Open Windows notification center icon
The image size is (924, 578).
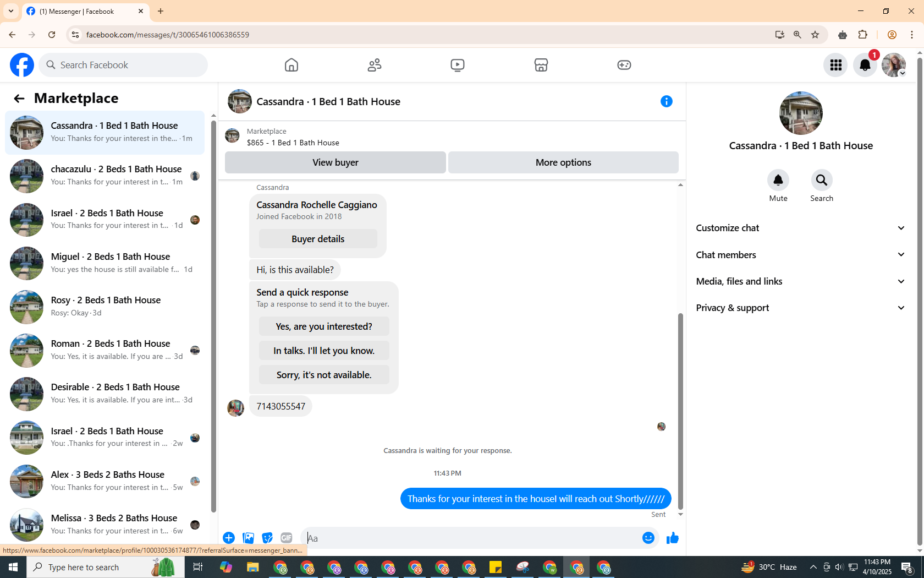coord(908,567)
